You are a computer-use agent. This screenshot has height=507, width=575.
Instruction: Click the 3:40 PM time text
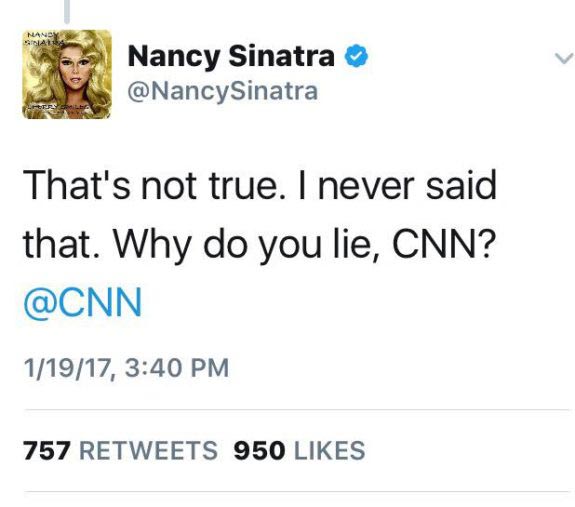[177, 368]
